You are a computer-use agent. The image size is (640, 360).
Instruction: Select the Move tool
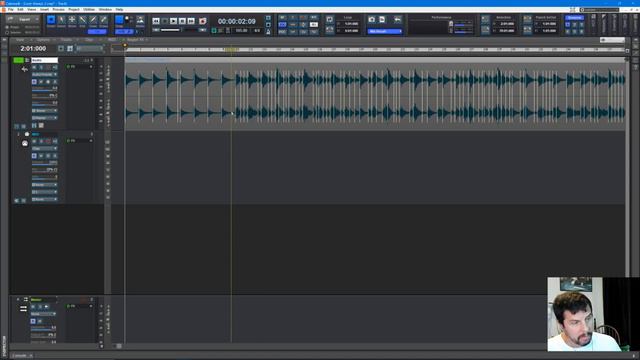[x=72, y=20]
